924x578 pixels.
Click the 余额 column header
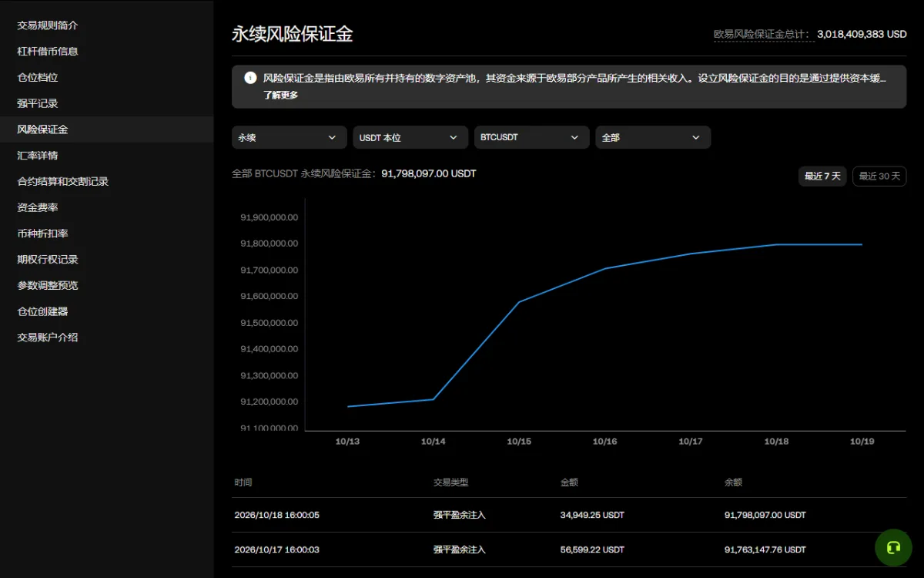734,482
